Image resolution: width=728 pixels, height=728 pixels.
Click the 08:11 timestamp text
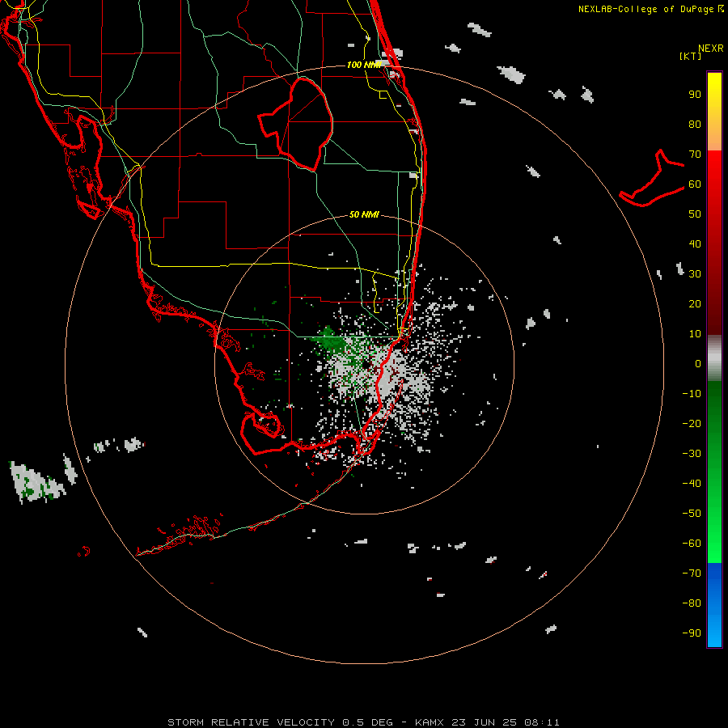[x=542, y=722]
